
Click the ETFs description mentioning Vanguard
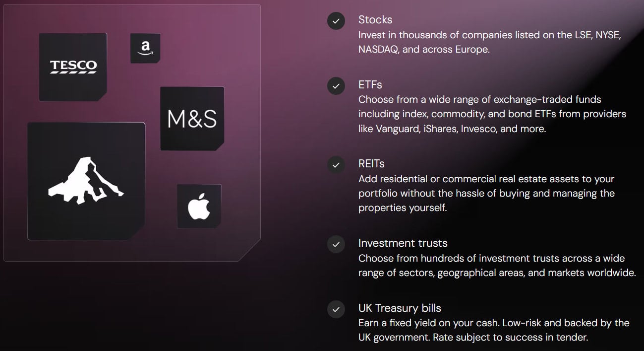coord(492,114)
